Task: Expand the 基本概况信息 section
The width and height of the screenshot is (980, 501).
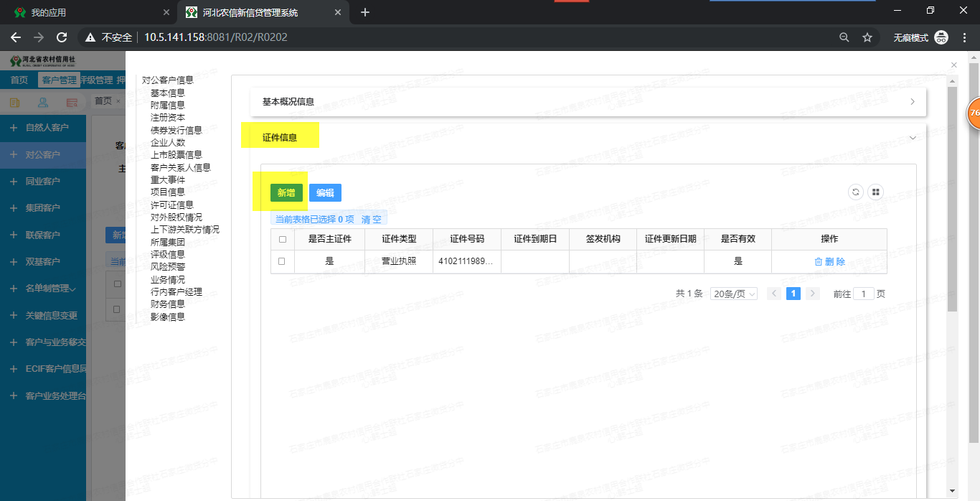Action: coord(912,102)
